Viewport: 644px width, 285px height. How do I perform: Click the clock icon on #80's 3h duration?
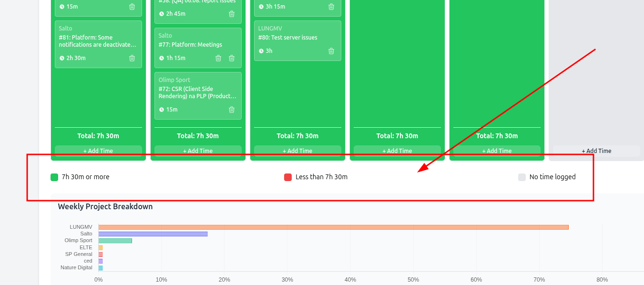[x=261, y=51]
